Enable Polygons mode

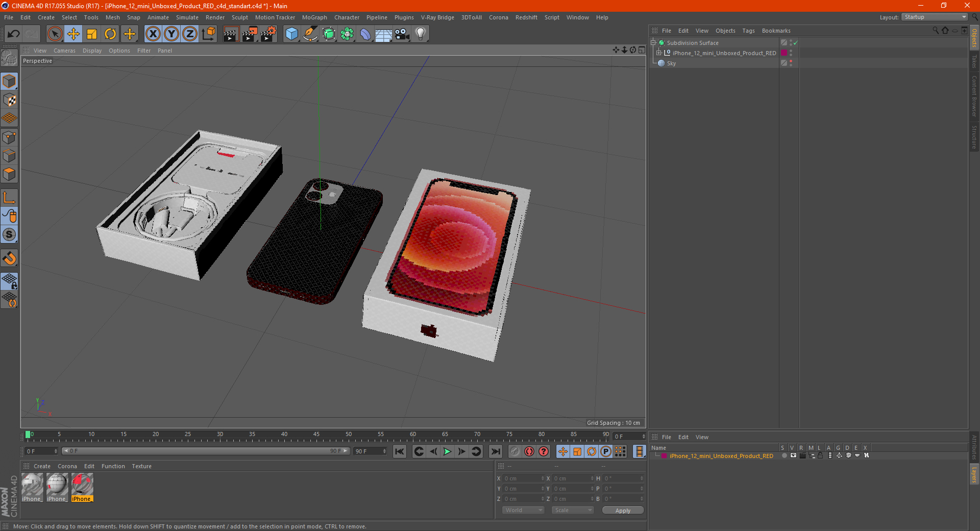[10, 174]
